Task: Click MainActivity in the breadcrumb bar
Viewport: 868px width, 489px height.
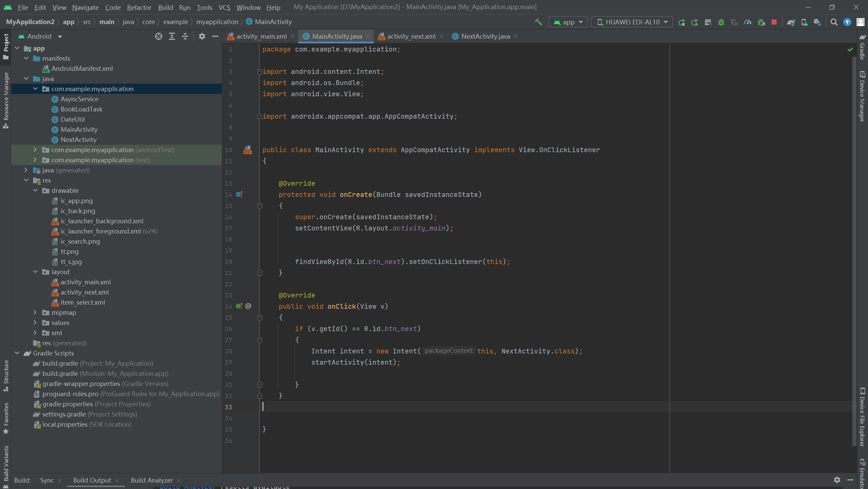Action: tap(273, 22)
